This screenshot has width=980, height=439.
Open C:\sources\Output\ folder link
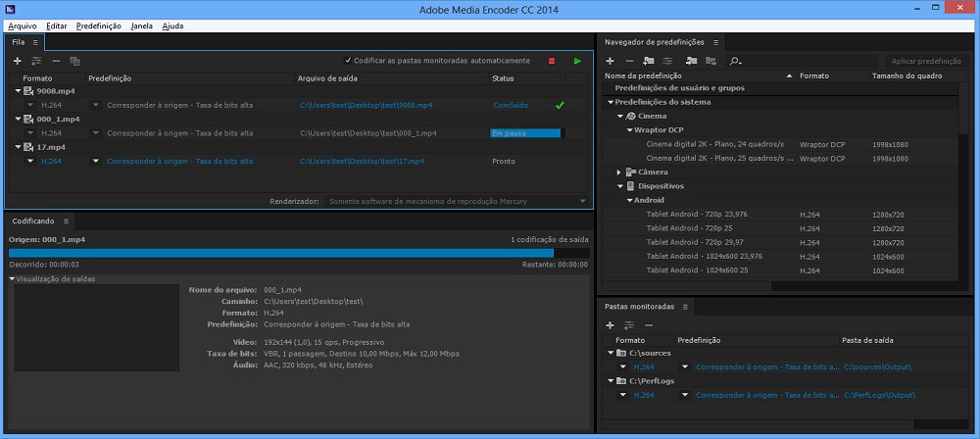877,367
